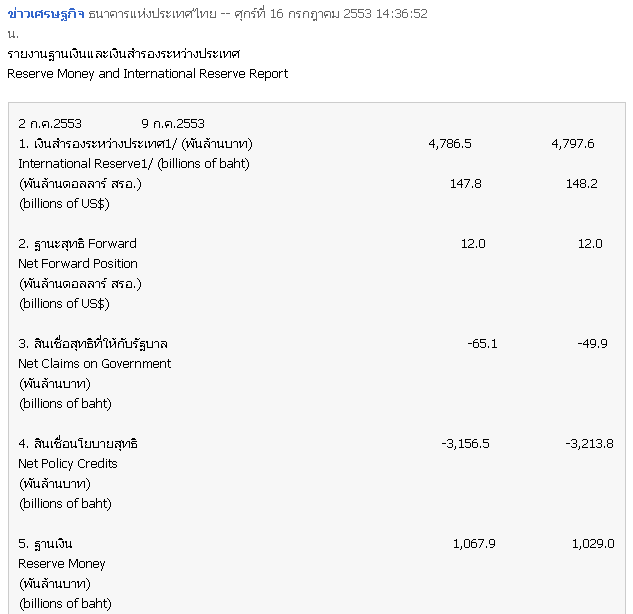
Task: Click the Reserve Money and International Reserve Report title
Action: click(x=148, y=74)
